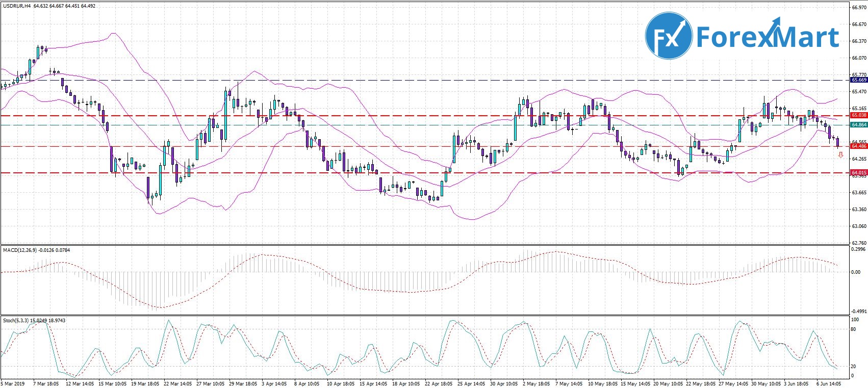Screen dimensions: 868x388
Task: Click the 62.760 bottom price axis value
Action: 858,243
